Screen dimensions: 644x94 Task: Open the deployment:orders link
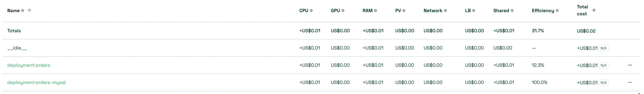(x=29, y=65)
